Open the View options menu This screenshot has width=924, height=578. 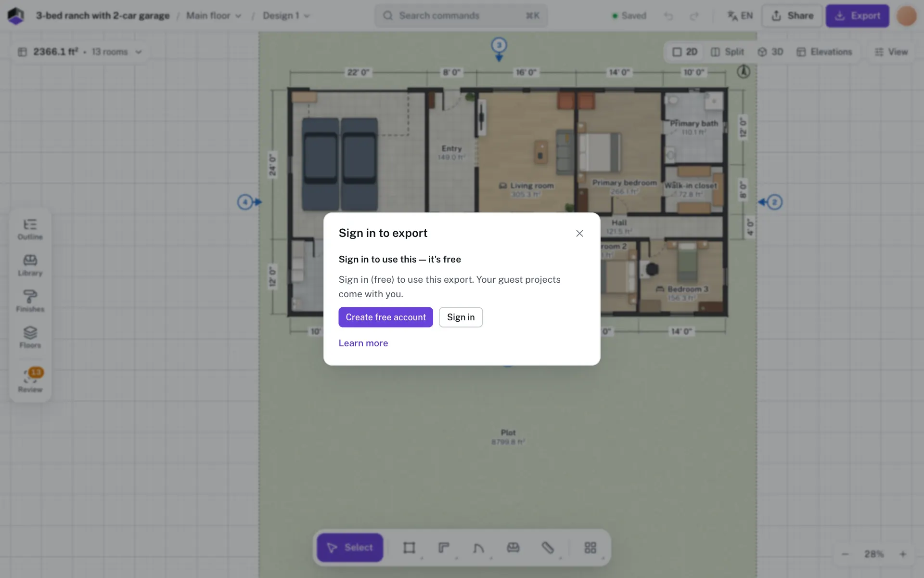coord(891,52)
